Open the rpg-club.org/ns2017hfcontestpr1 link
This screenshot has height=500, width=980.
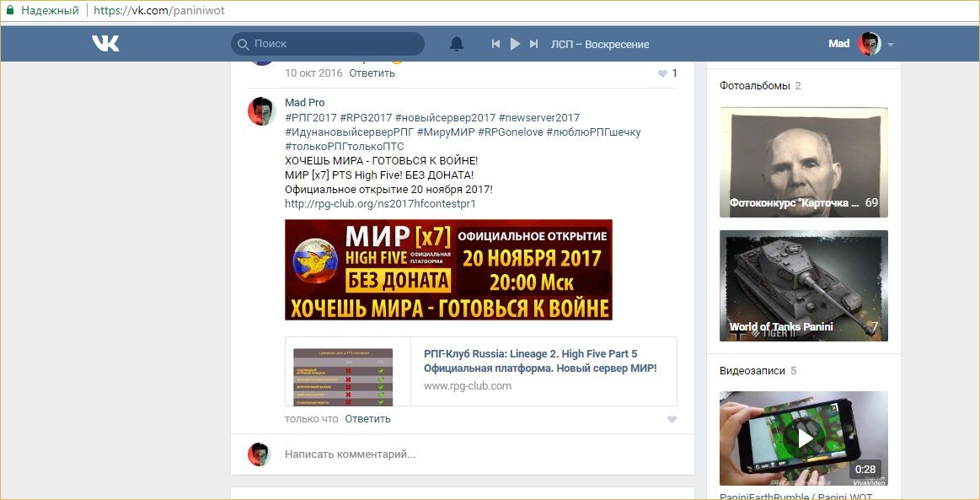click(380, 204)
